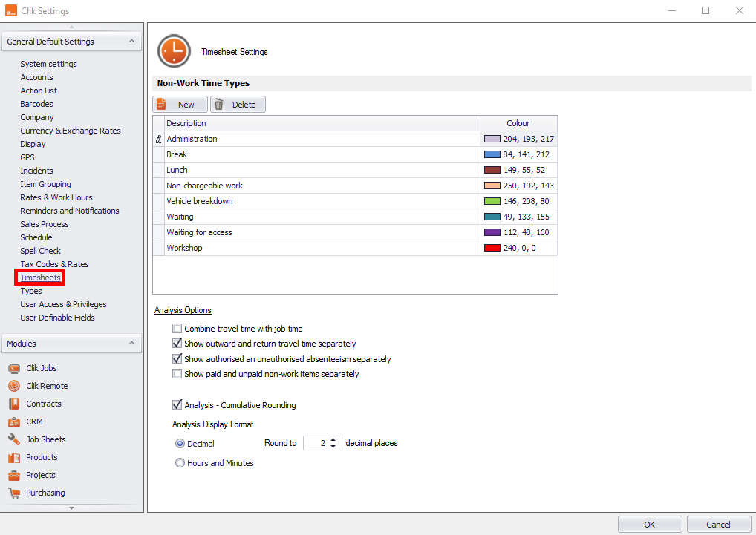756x535 pixels.
Task: Open the Clik Jobs module settings
Action: coord(41,368)
